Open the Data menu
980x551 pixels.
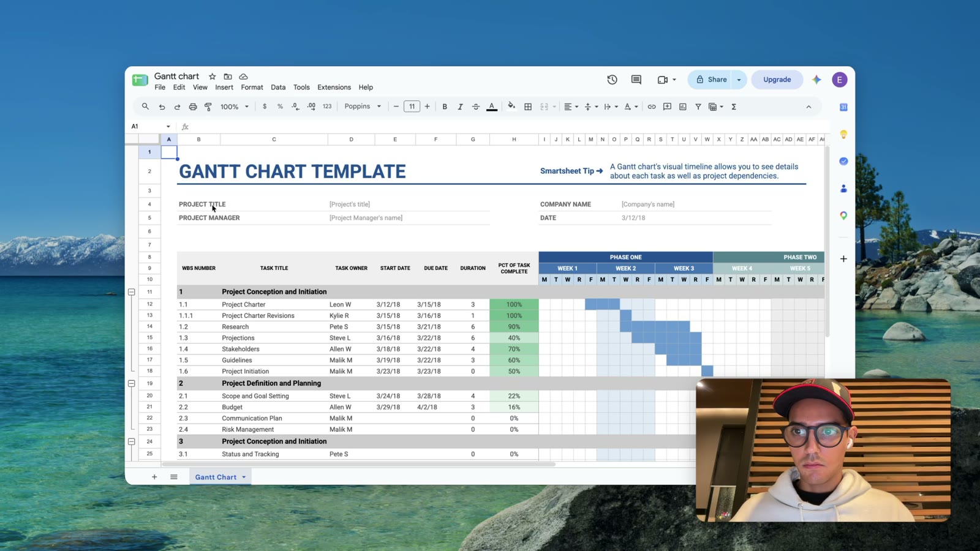(278, 88)
